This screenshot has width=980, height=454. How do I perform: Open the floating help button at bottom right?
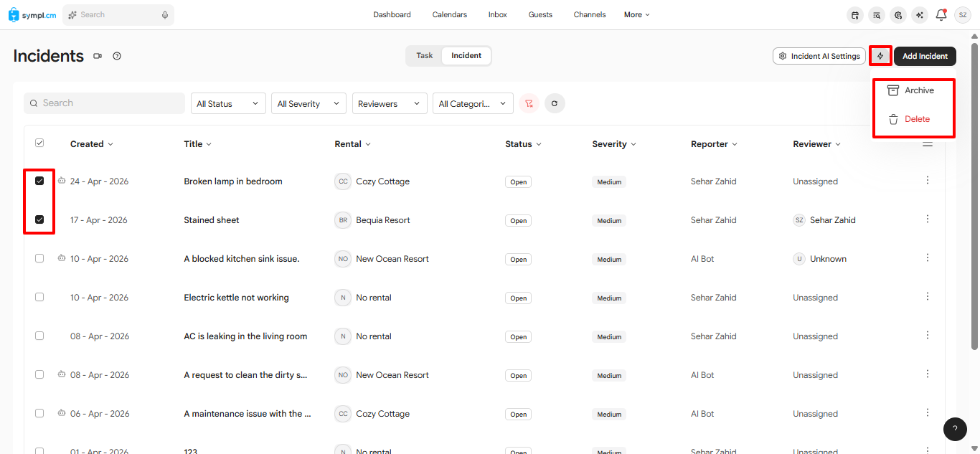pyautogui.click(x=955, y=429)
